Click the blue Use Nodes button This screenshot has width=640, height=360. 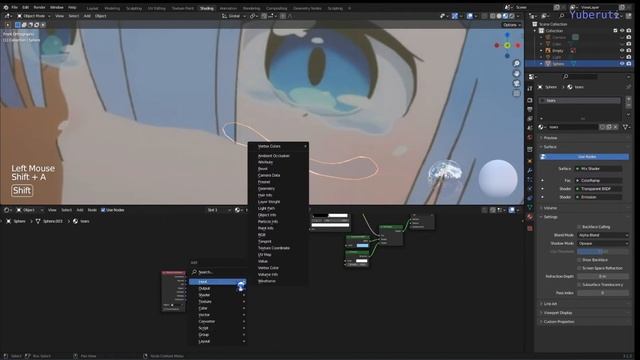tap(584, 157)
